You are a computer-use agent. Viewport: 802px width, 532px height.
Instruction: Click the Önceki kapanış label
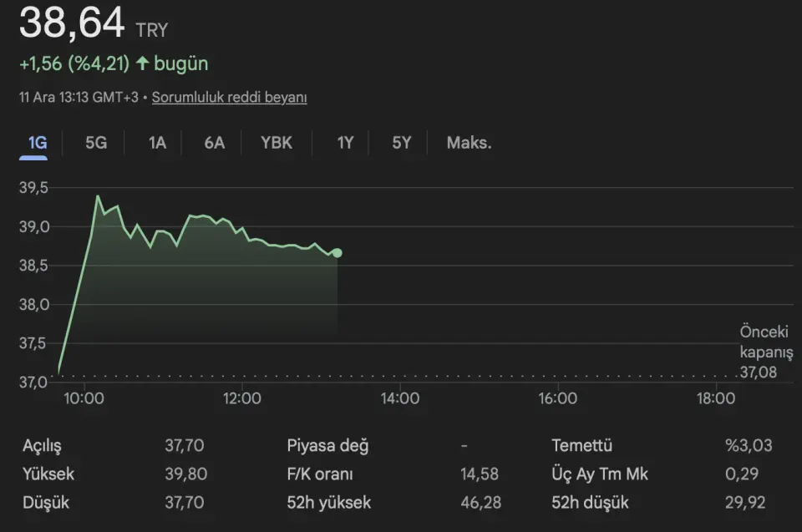(x=764, y=342)
